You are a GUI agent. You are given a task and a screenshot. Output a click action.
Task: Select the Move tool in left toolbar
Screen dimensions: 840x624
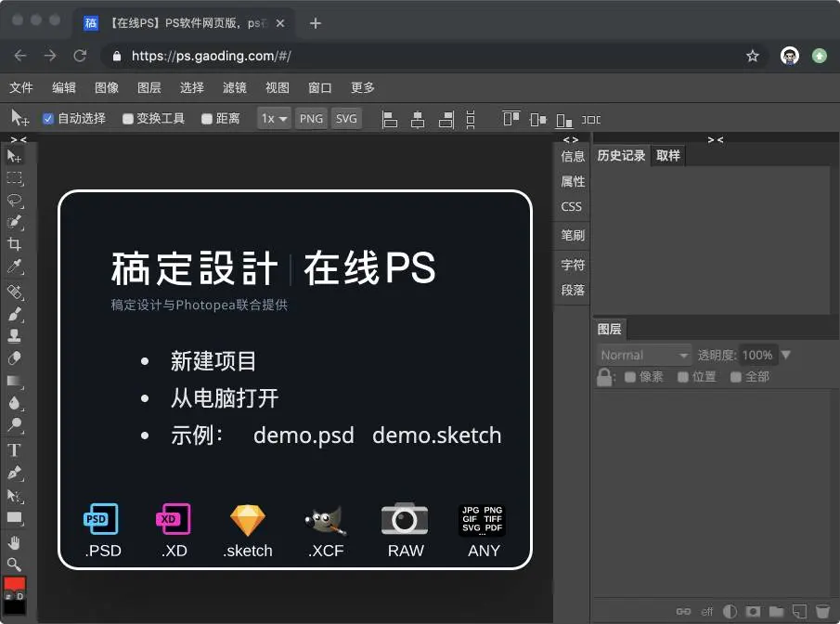tap(15, 156)
